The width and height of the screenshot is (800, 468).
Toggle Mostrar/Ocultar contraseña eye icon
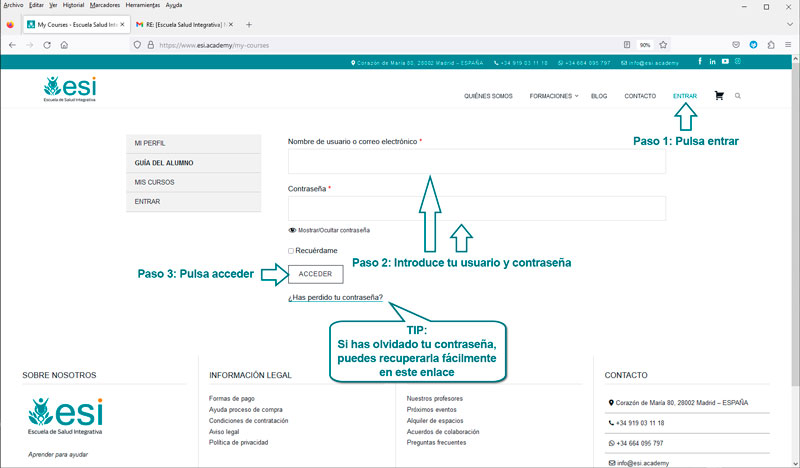(x=292, y=230)
